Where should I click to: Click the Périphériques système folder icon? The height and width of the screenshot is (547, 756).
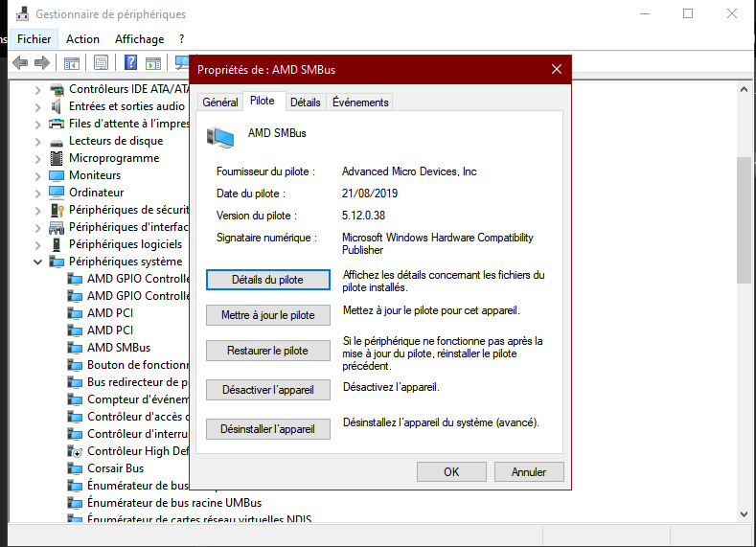point(57,262)
